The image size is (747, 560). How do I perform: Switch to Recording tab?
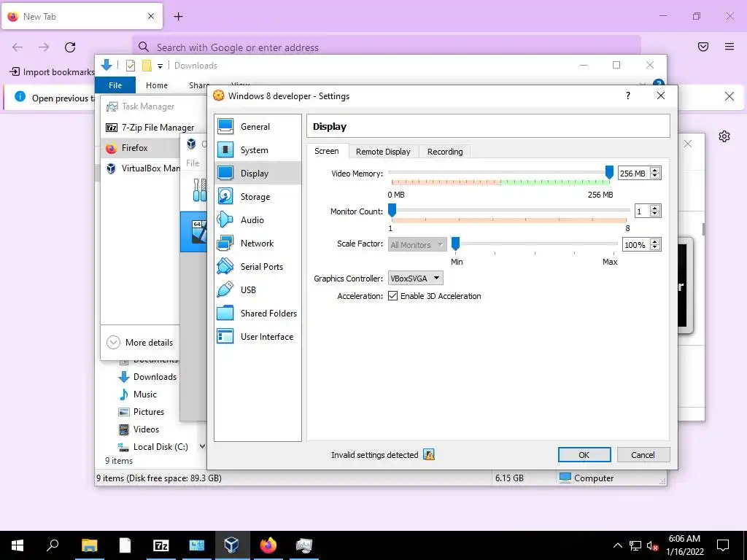(x=445, y=152)
